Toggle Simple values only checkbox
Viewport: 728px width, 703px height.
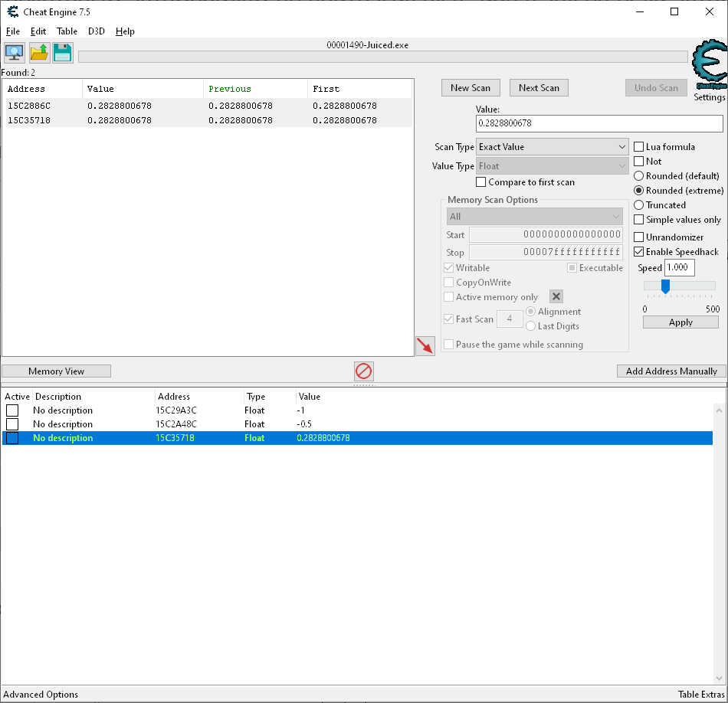click(x=639, y=220)
